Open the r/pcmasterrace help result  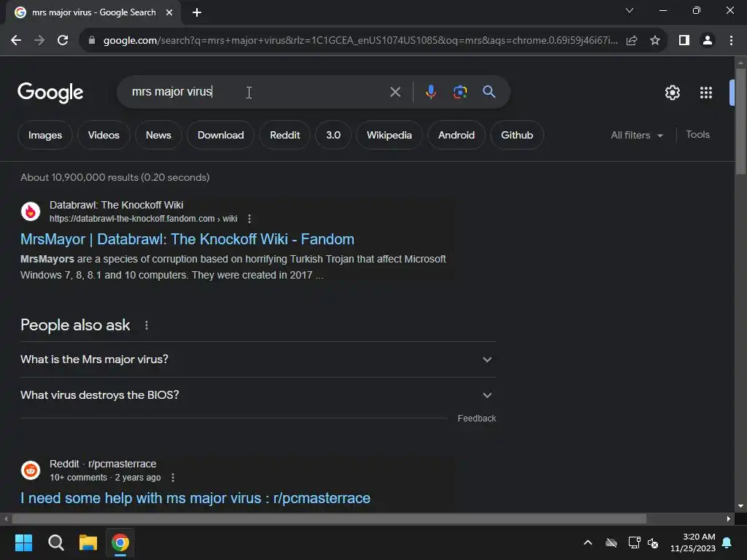coord(196,498)
